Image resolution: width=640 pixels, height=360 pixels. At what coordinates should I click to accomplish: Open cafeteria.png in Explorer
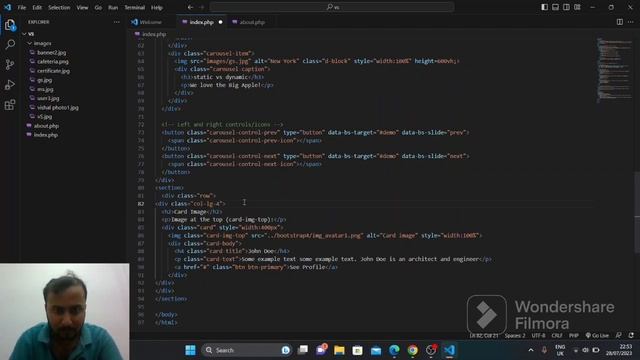(53, 62)
